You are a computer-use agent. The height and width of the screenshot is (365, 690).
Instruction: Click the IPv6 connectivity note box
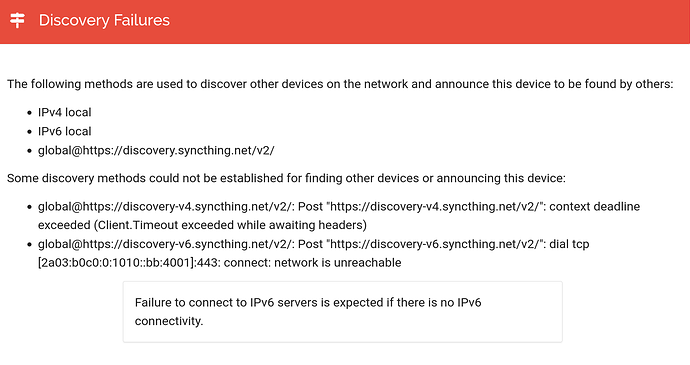tap(343, 312)
